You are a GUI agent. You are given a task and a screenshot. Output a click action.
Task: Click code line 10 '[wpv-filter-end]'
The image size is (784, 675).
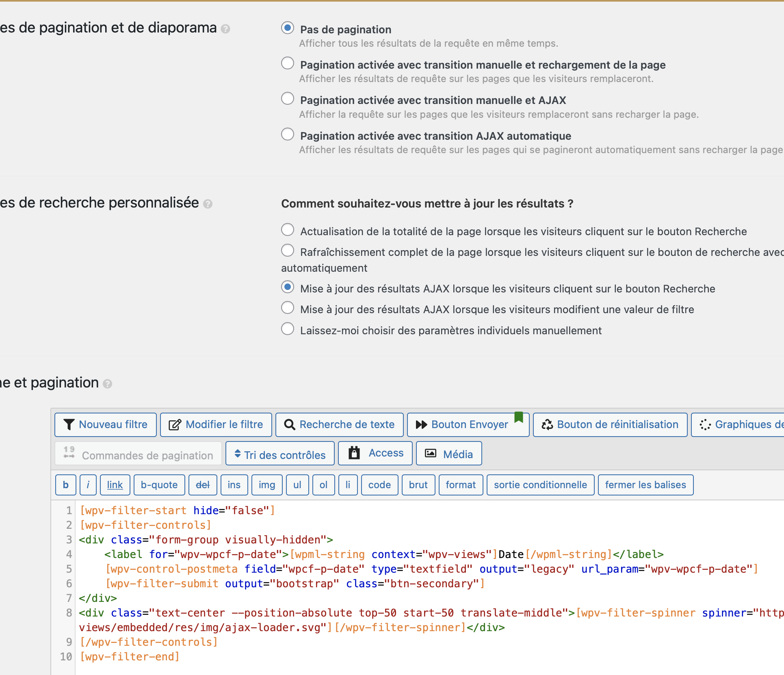point(130,657)
